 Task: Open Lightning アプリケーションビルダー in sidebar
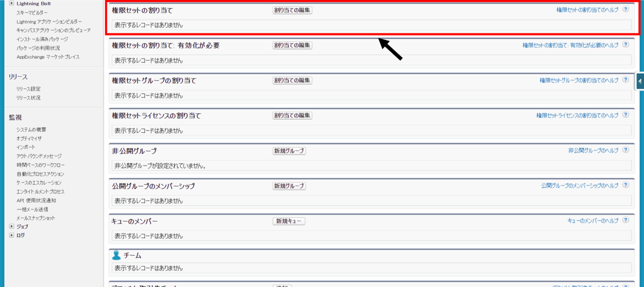tap(49, 21)
